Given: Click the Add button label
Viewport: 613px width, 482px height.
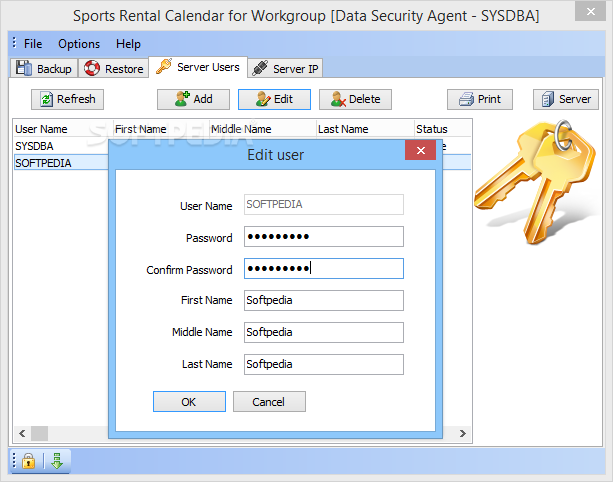Looking at the screenshot, I should [x=203, y=99].
